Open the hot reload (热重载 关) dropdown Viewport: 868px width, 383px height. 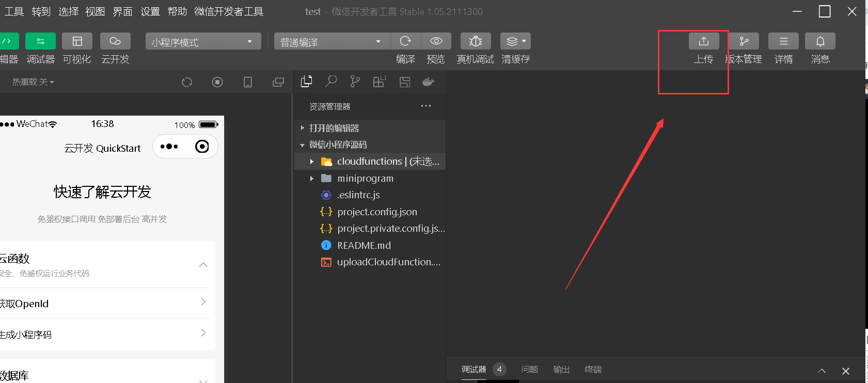[x=33, y=82]
